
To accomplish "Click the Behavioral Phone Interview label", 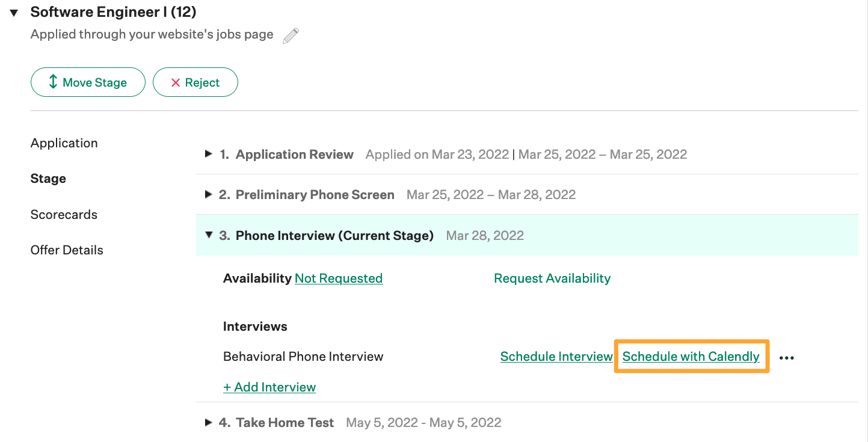I will pos(303,357).
